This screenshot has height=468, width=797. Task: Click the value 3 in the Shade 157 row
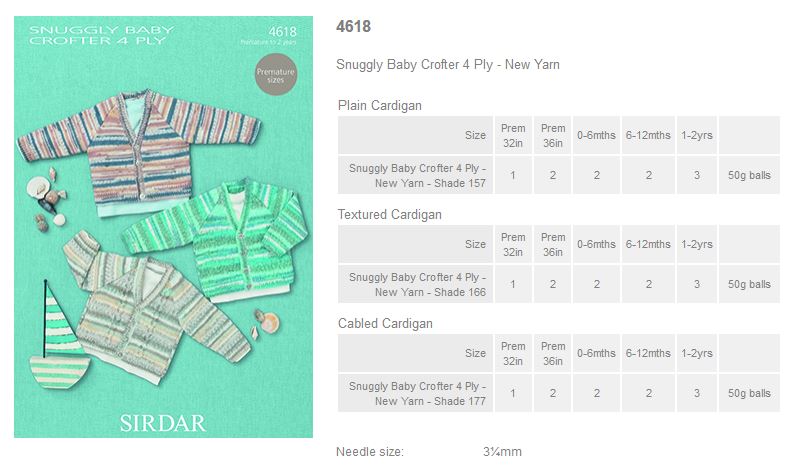pos(697,175)
